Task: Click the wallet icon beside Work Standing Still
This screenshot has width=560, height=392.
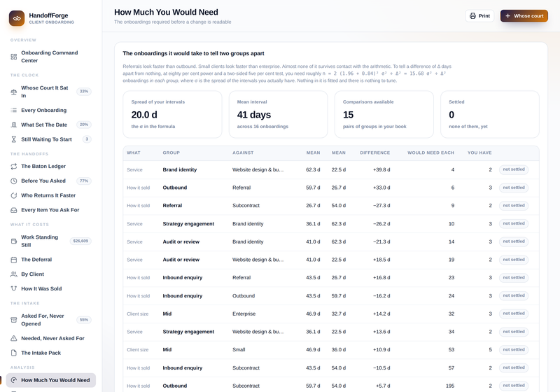Action: [x=13, y=241]
